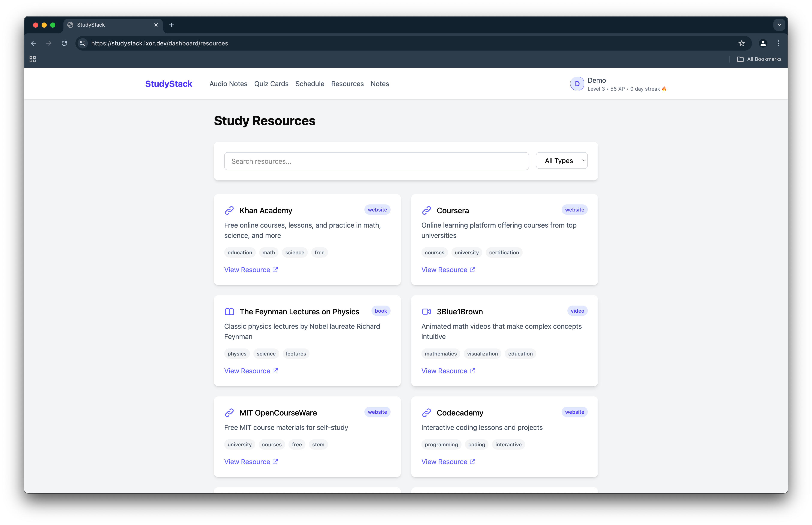The image size is (812, 525).
Task: Reload the page with the refresh icon
Action: (64, 43)
